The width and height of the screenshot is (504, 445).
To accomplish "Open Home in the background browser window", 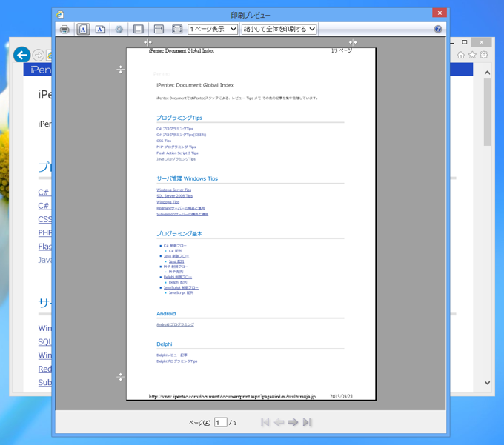I will point(460,55).
